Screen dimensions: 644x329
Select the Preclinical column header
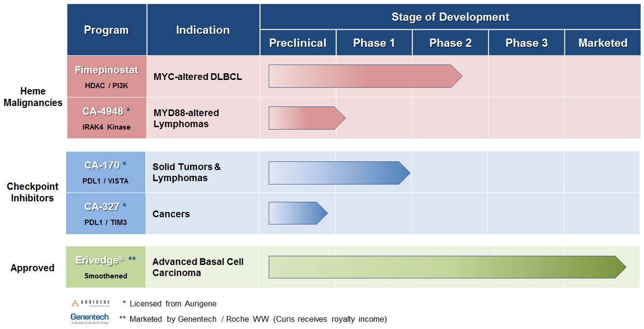click(298, 43)
